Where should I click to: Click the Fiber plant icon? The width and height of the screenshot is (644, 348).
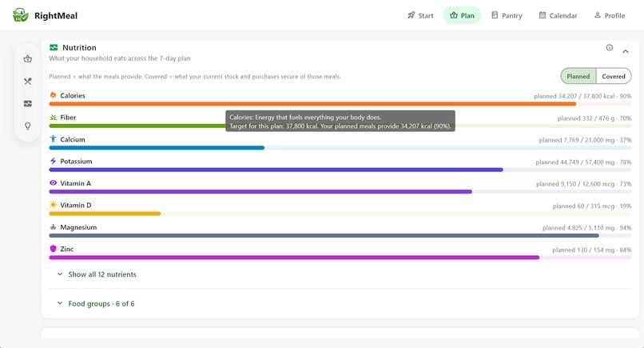click(53, 118)
